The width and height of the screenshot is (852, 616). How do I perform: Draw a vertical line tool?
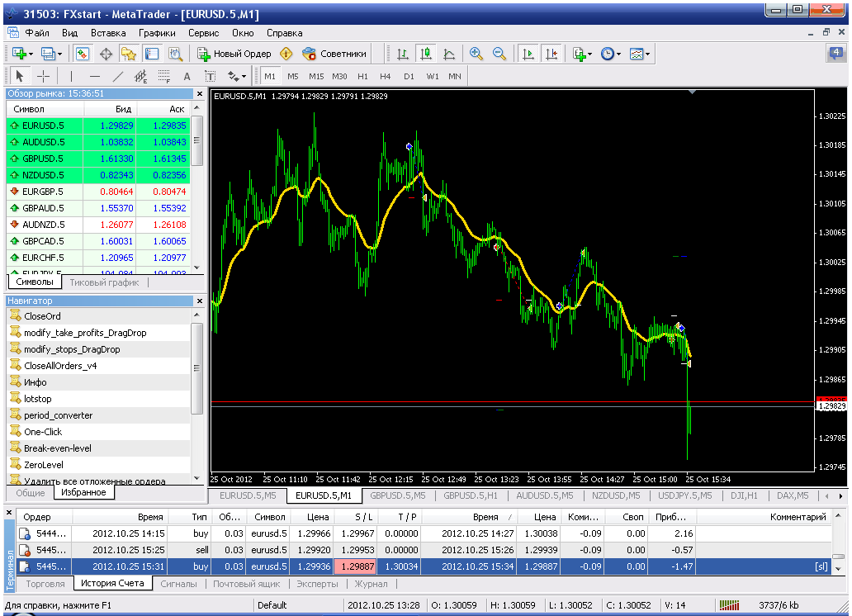(x=71, y=77)
